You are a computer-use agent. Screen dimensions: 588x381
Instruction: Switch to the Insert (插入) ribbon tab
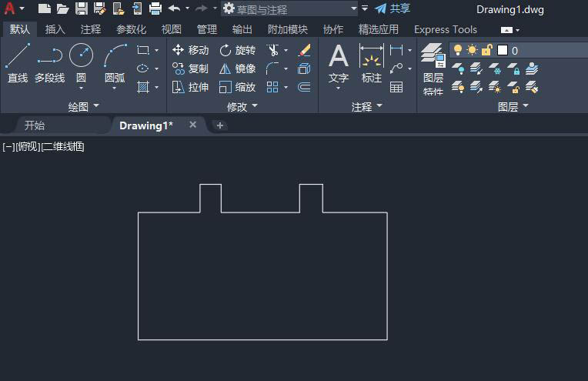tap(55, 29)
